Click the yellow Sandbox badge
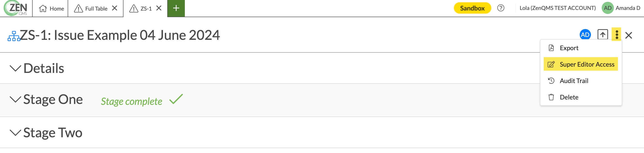Viewport: 644px width, 153px height. pyautogui.click(x=472, y=8)
